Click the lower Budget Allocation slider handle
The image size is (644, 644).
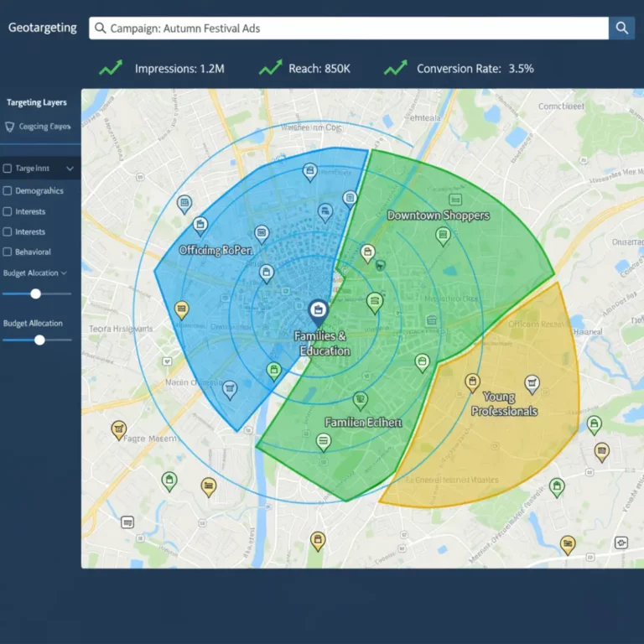tap(39, 340)
